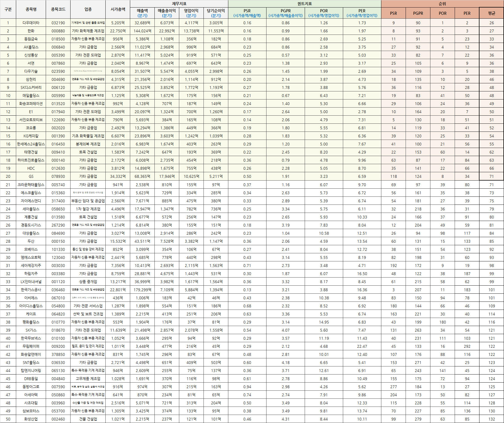Click the 당기순이익 column header

(216, 13)
